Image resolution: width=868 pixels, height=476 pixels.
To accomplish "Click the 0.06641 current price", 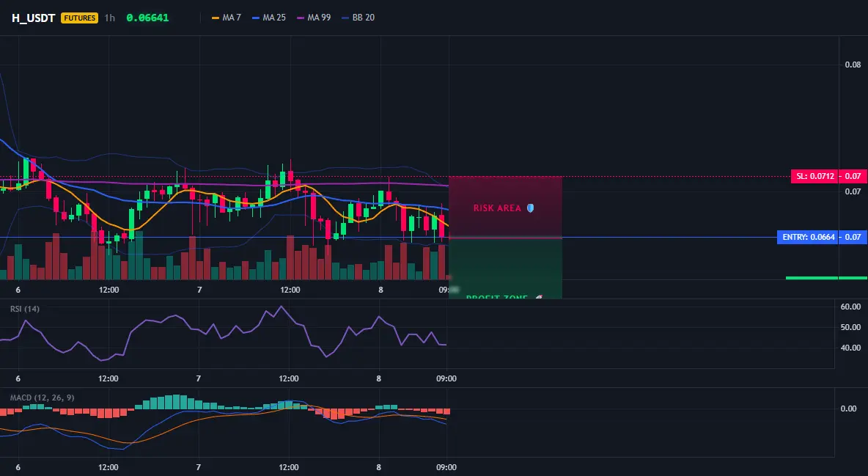I will [147, 18].
